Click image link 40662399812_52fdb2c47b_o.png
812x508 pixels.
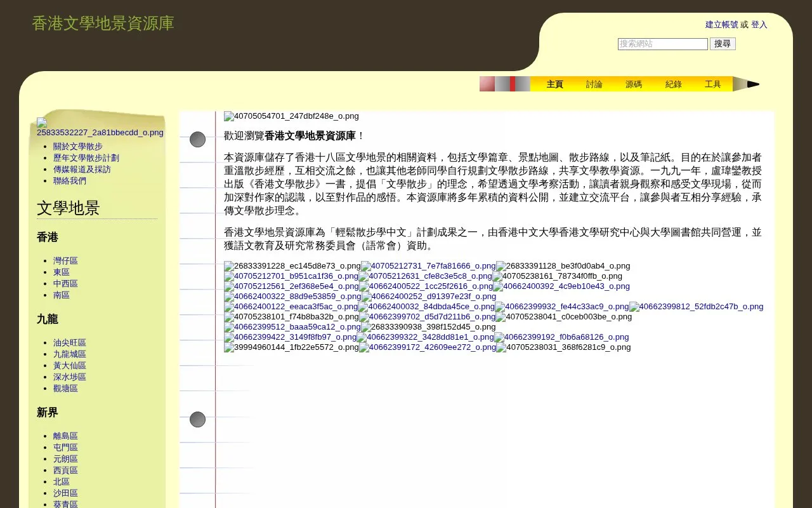coord(697,307)
